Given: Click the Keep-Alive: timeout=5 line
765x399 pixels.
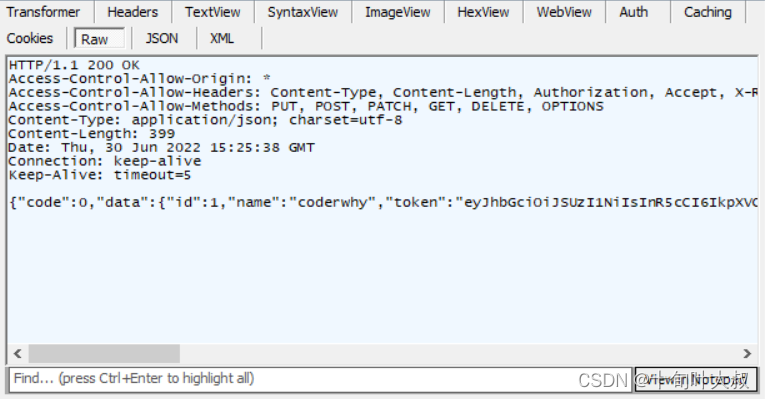Looking at the screenshot, I should coord(100,175).
